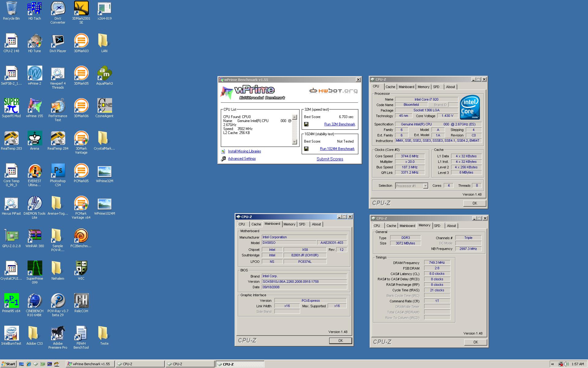588x368 pixels.
Task: Click save icon for 1024M benchmark score
Action: click(306, 149)
